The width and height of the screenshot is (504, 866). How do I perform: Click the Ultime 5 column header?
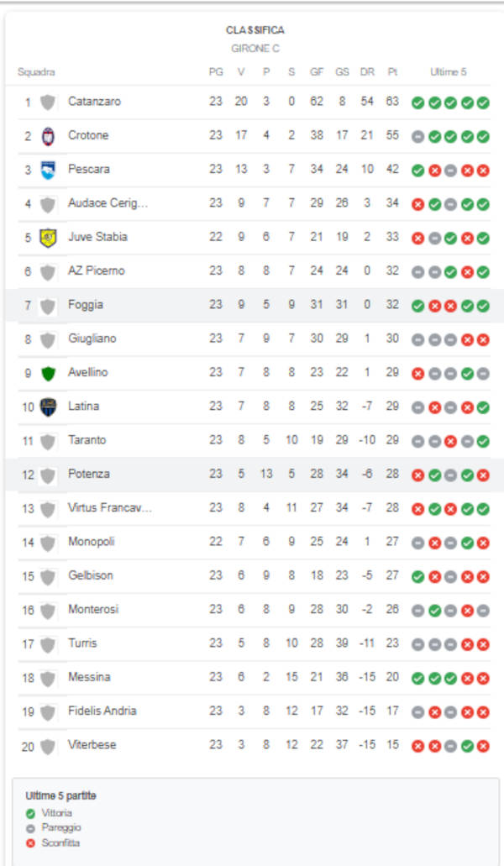tap(449, 72)
